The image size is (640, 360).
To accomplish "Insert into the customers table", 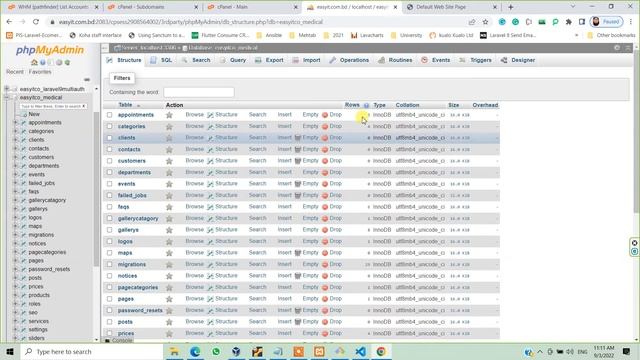I will point(284,161).
